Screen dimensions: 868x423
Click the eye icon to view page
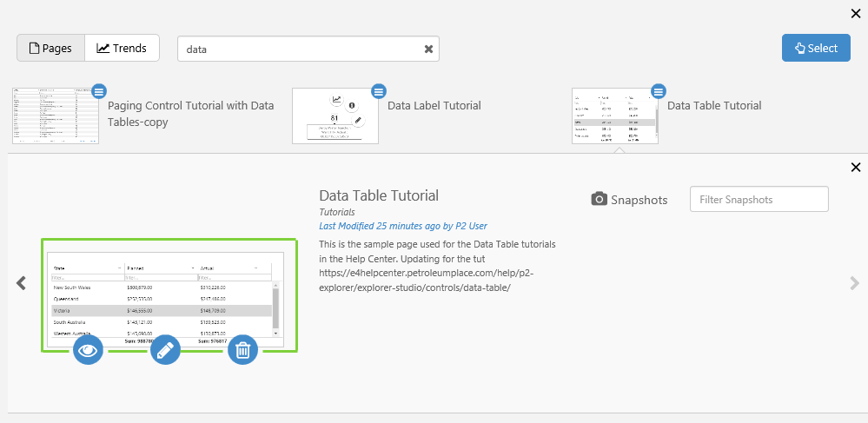[x=89, y=349]
